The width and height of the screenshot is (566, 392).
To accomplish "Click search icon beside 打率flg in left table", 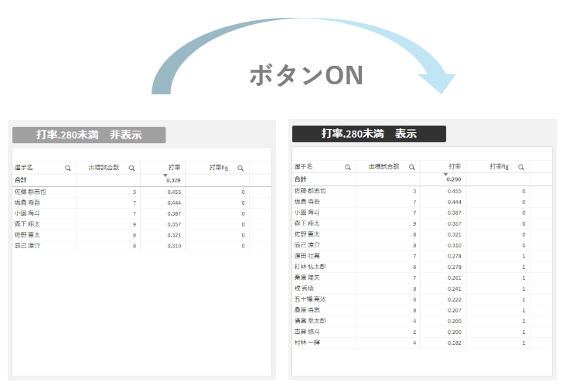I will tap(240, 168).
